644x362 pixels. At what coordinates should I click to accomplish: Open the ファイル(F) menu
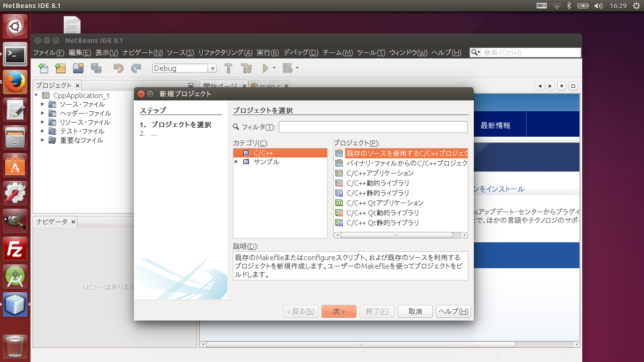pos(49,53)
